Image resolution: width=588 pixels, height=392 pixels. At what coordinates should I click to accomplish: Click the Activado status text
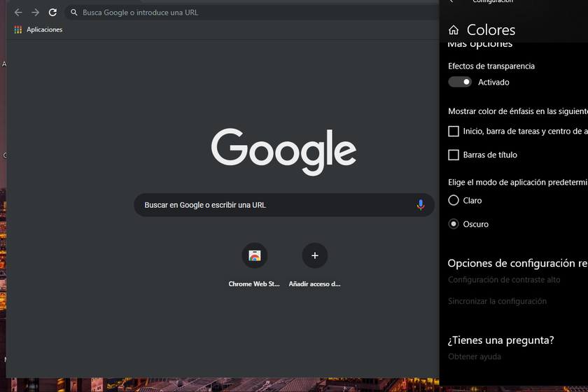(x=493, y=82)
